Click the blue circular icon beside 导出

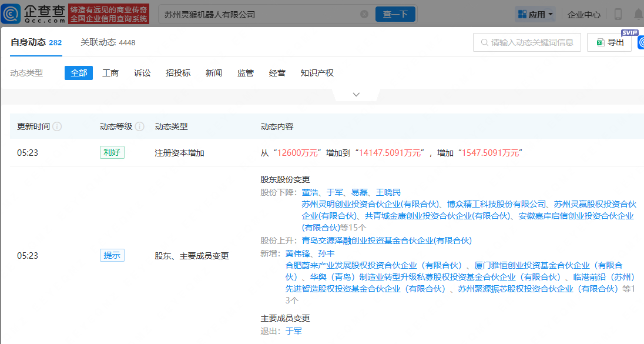(x=640, y=42)
